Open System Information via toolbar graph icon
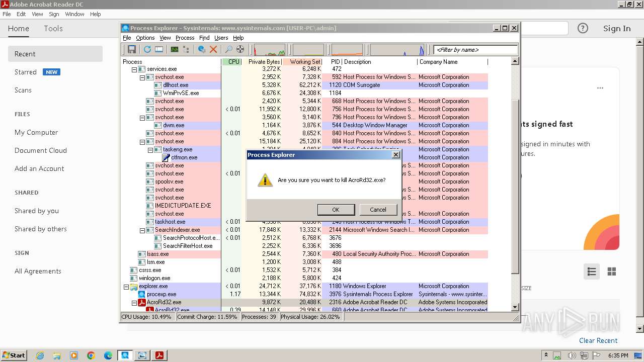The image size is (644, 362). pyautogui.click(x=175, y=49)
